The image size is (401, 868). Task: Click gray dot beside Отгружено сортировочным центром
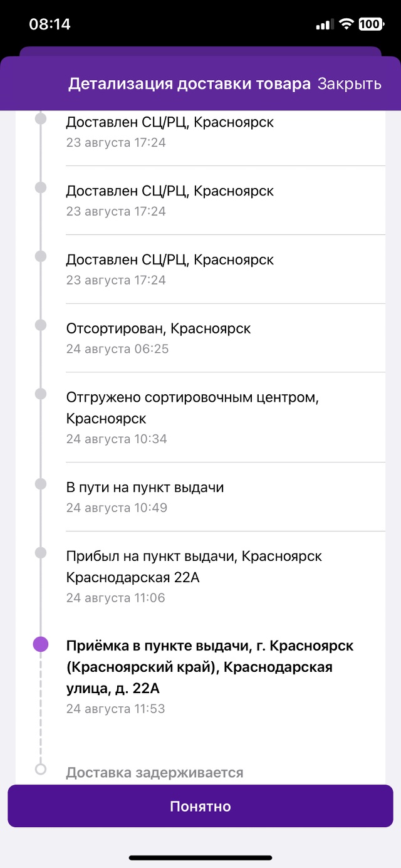tap(41, 394)
